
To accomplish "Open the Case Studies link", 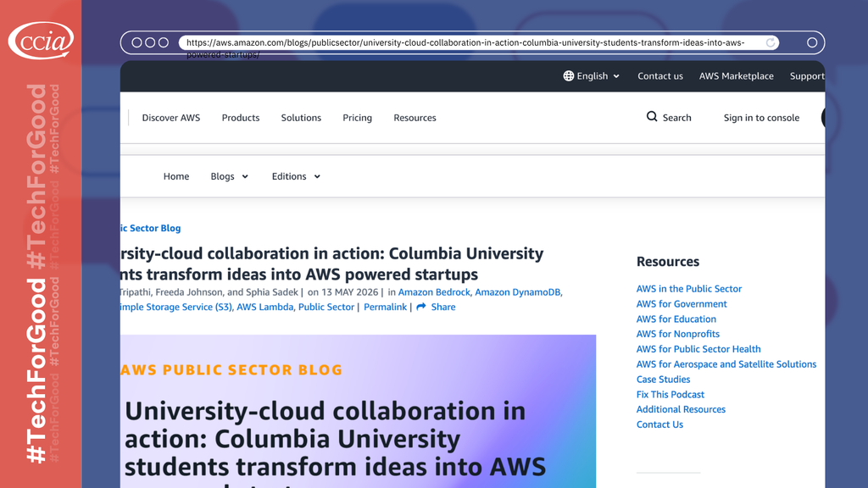I will coord(663,379).
